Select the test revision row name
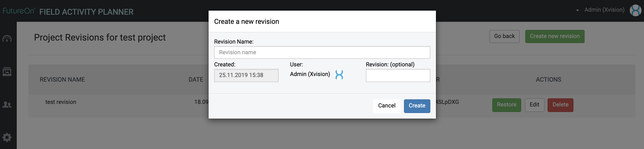 (61, 102)
